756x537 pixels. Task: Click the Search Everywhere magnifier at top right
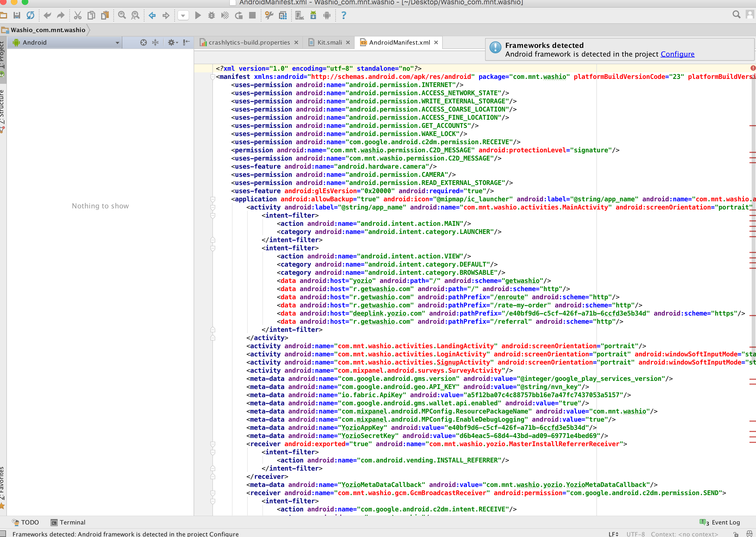[736, 14]
